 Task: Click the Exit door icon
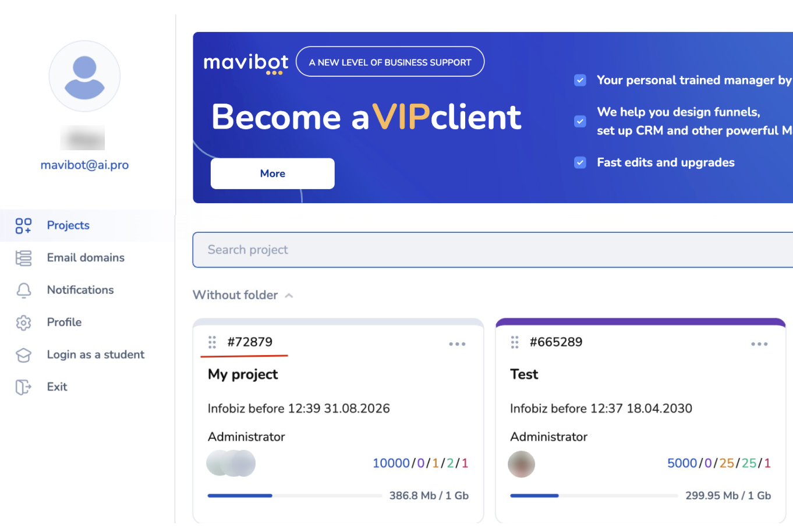(23, 387)
